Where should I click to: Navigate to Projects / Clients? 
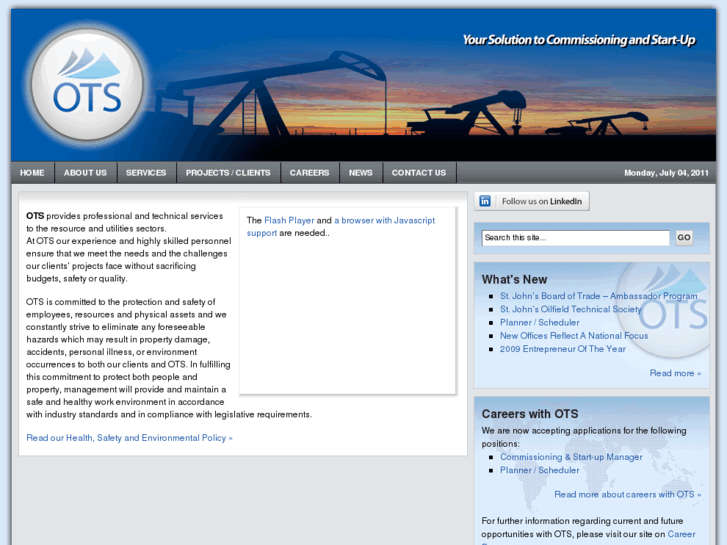[228, 173]
